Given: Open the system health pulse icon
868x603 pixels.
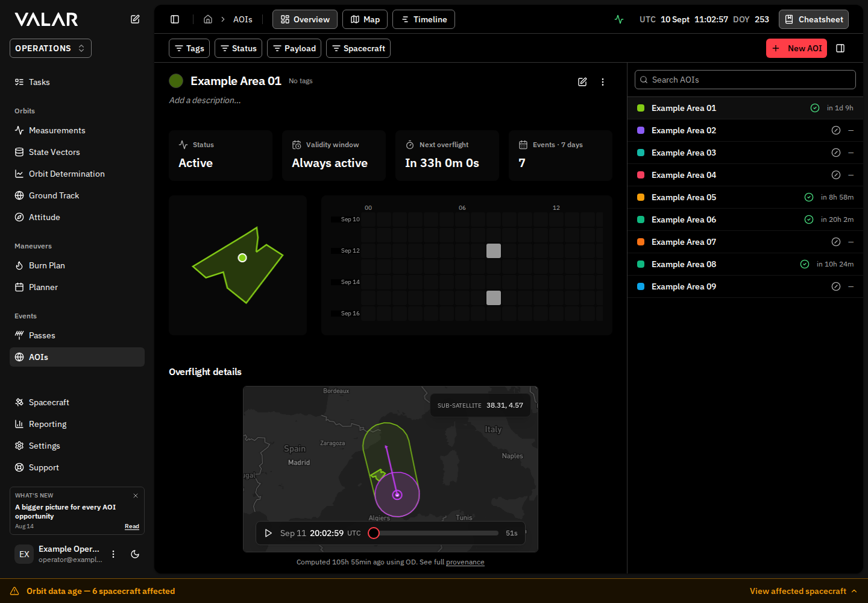Looking at the screenshot, I should tap(619, 19).
